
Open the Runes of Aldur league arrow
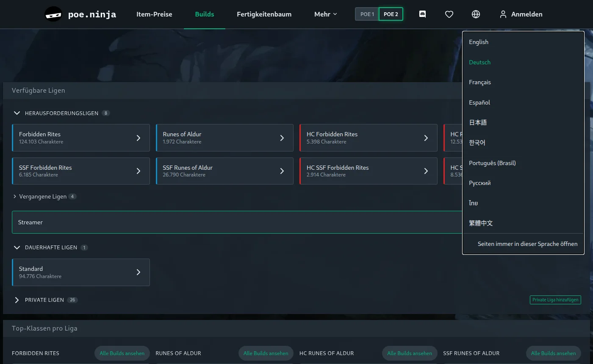tap(282, 138)
